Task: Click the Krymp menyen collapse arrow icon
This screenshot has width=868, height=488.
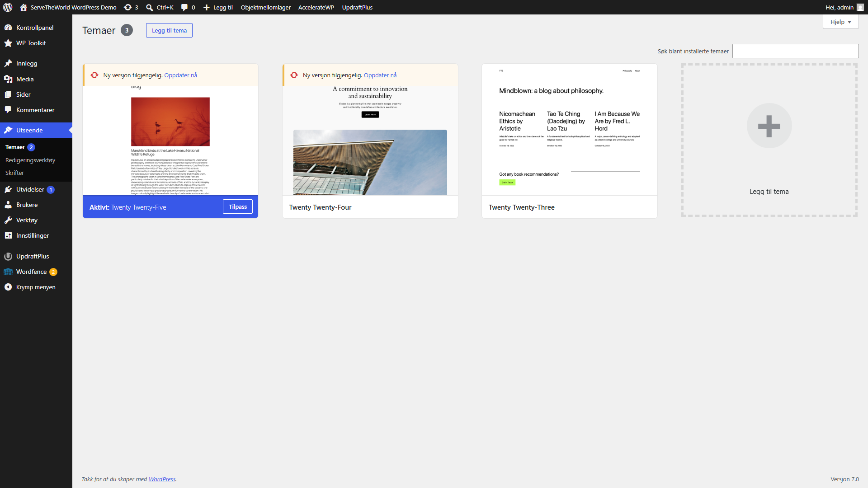Action: 8,287
